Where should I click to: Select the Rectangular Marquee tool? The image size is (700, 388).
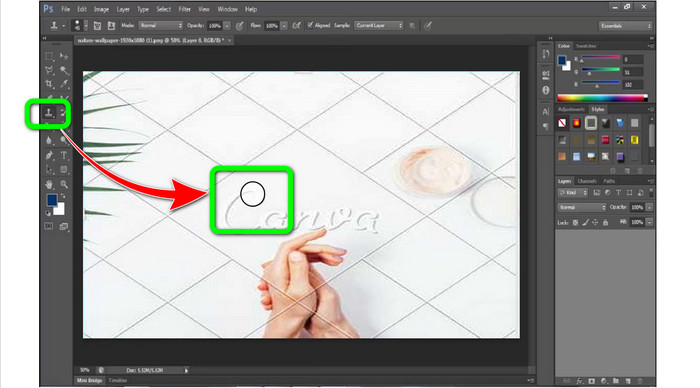click(x=49, y=56)
